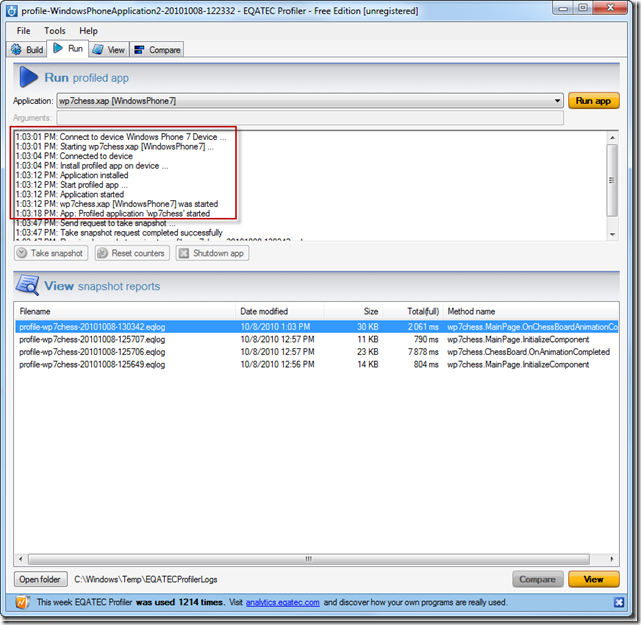Image resolution: width=641 pixels, height=625 pixels.
Task: Maximize the EQATEC Profiler window
Action: (583, 8)
